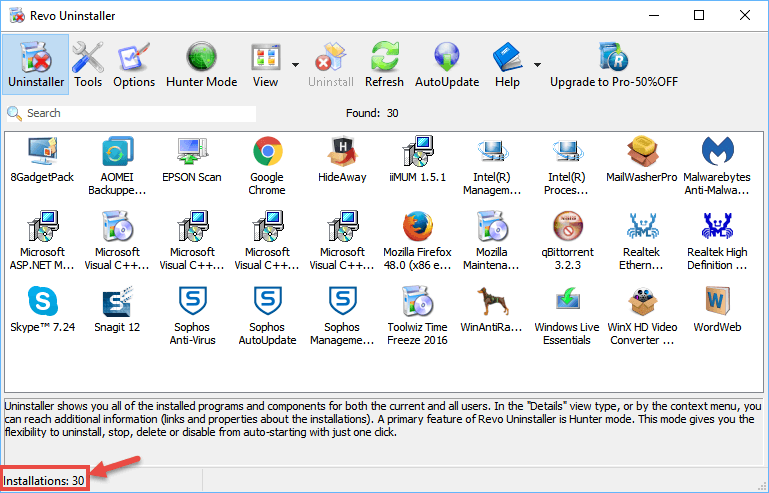769x493 pixels.
Task: Select Realtek Ethernet driver icon
Action: (x=642, y=226)
